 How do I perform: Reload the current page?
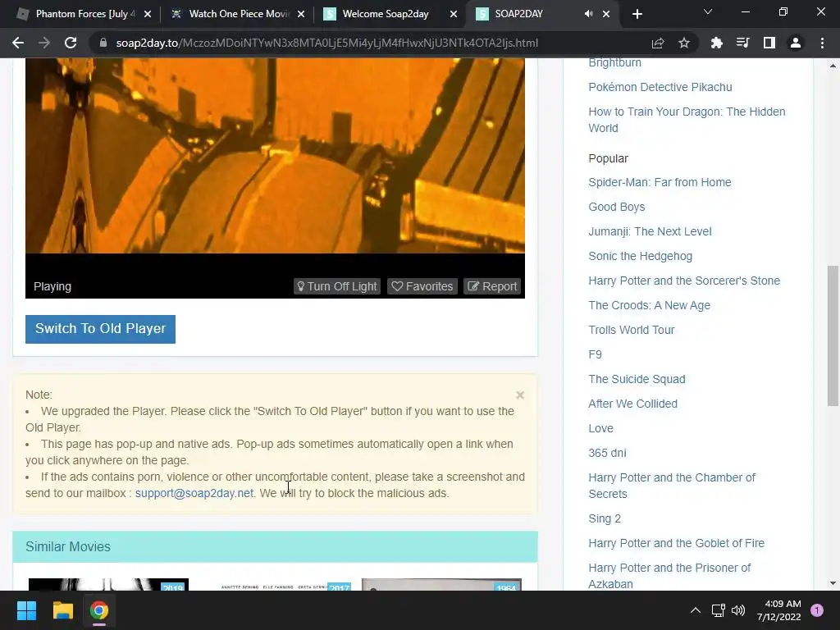click(x=71, y=43)
